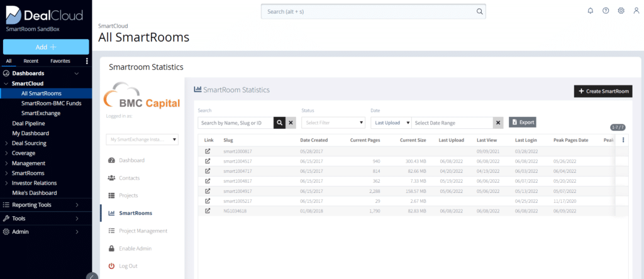Open My Dashboard in sidebar
This screenshot has width=644, height=279.
pyautogui.click(x=30, y=133)
